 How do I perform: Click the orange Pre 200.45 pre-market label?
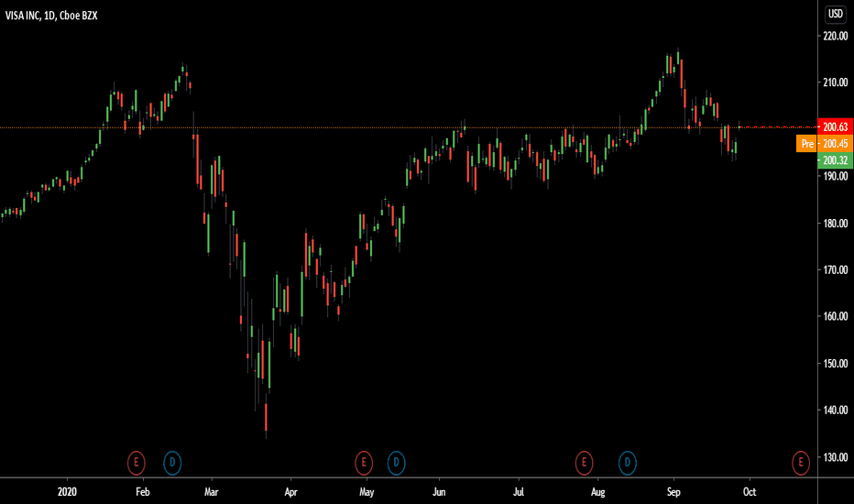825,144
